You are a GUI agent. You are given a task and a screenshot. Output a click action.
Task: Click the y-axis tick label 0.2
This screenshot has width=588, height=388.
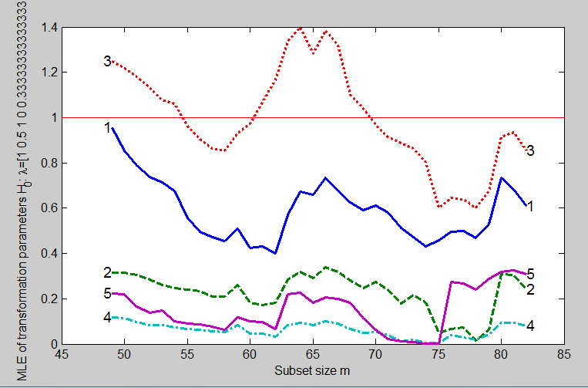(47, 299)
